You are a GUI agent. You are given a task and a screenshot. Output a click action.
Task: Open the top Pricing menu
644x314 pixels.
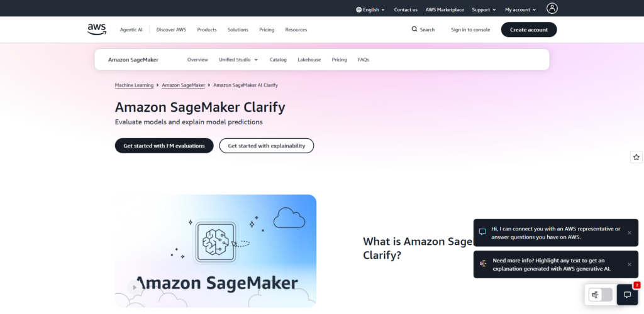(267, 30)
